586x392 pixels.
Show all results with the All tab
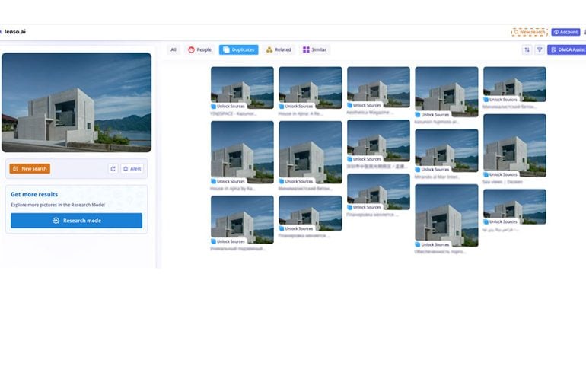tap(174, 49)
